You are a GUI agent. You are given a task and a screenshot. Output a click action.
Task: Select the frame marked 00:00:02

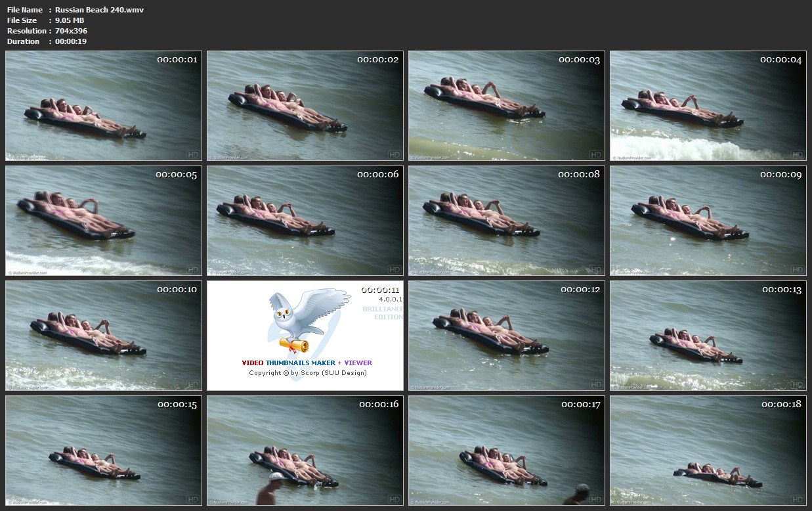tap(305, 106)
